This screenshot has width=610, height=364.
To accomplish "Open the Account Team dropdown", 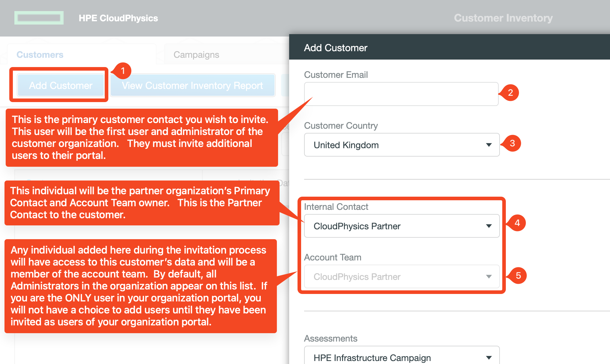I will point(489,277).
